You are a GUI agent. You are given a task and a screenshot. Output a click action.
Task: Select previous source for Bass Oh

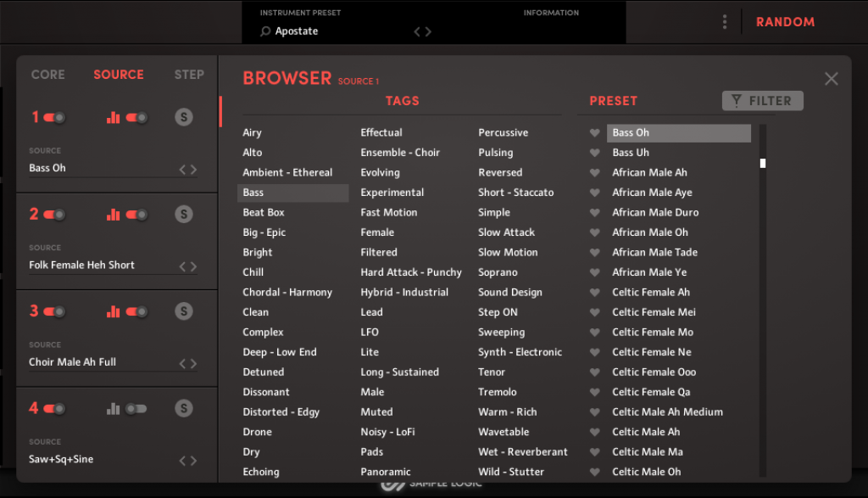pos(182,170)
